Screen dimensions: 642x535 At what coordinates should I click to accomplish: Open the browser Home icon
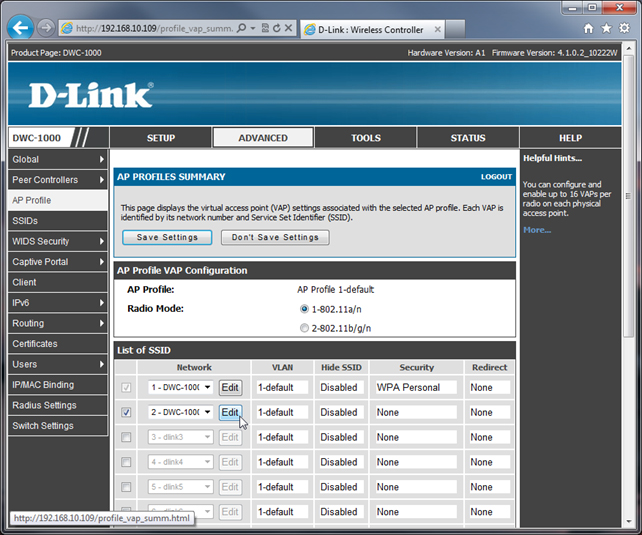(x=588, y=28)
